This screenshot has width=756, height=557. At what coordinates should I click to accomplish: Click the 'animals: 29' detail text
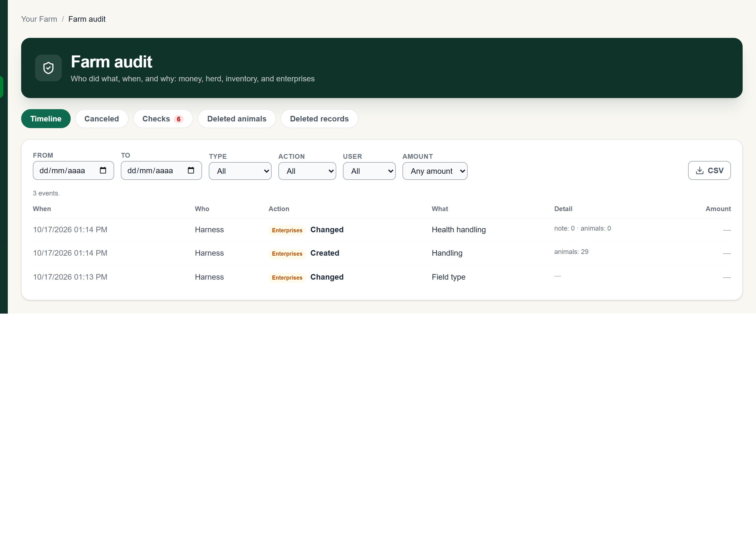[571, 252]
